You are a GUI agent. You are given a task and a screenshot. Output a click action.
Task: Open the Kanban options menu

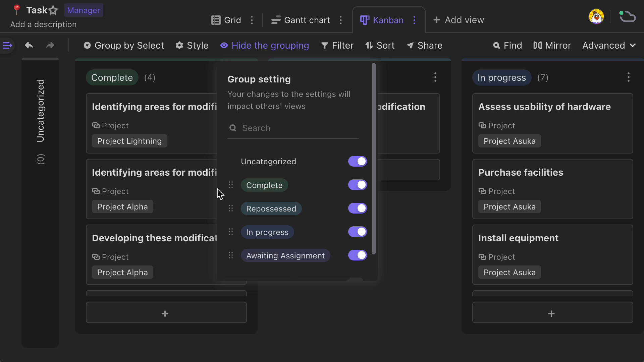point(415,20)
